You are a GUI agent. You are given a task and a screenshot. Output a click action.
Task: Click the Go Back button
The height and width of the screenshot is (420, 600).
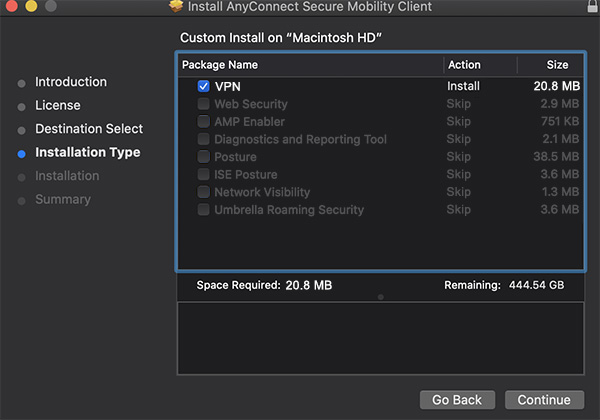point(457,400)
